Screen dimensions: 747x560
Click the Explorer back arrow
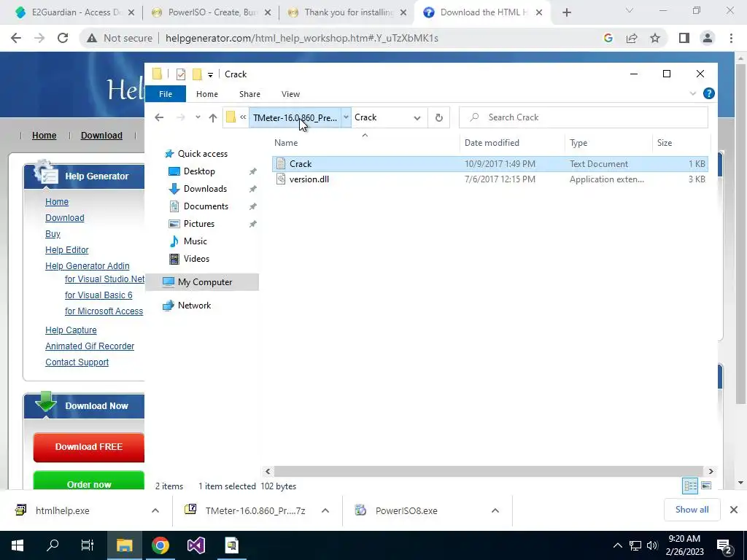pos(159,117)
